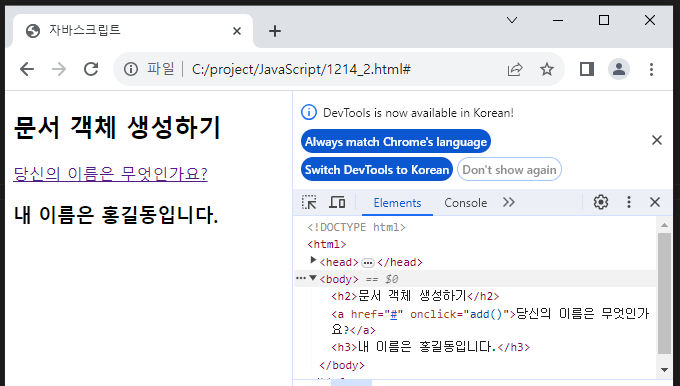Viewport: 680px width, 386px height.
Task: Click the scrollbar up arrow in Elements panel
Action: click(x=664, y=225)
